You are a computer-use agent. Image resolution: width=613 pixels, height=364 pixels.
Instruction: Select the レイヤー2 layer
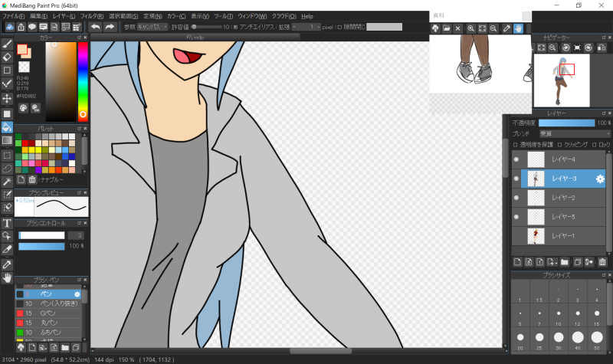563,198
